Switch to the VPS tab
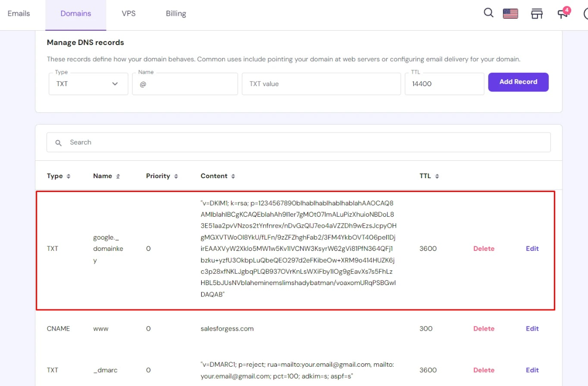The image size is (588, 386). (129, 13)
